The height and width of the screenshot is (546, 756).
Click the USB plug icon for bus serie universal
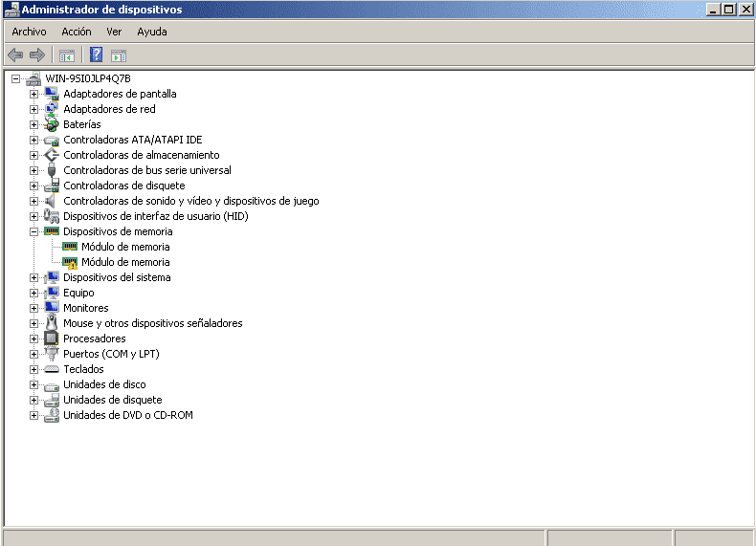click(52, 170)
